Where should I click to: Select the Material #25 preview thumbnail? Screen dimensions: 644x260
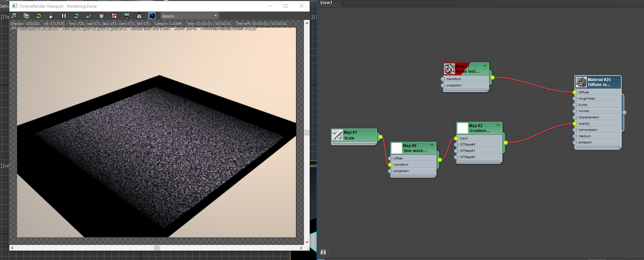[x=581, y=82]
